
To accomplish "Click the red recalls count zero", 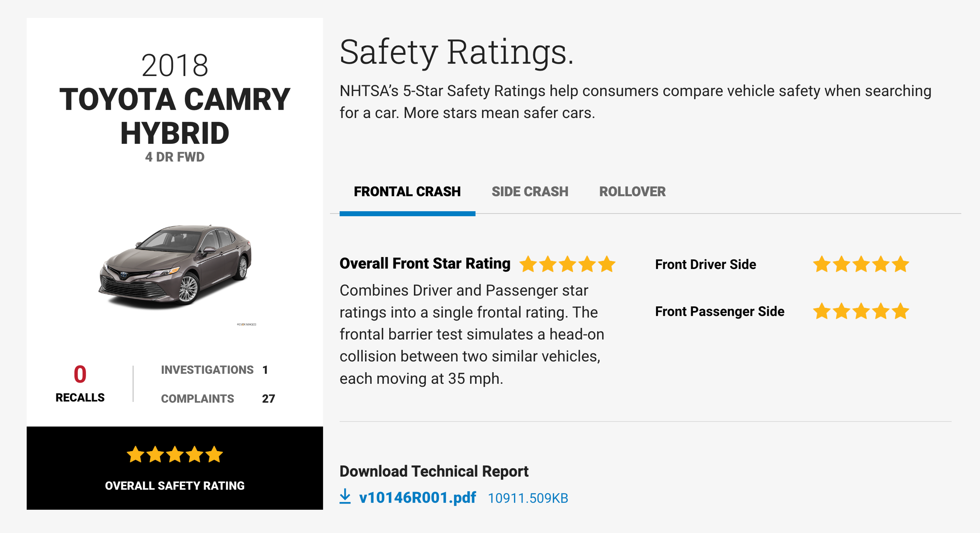I will [80, 374].
